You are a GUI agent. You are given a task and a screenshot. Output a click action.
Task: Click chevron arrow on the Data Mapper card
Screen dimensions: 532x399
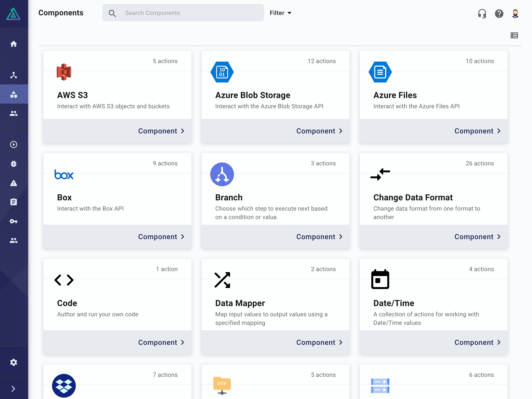click(341, 343)
